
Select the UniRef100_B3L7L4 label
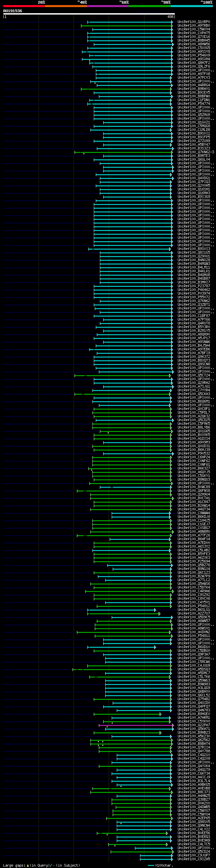(x=194, y=781)
